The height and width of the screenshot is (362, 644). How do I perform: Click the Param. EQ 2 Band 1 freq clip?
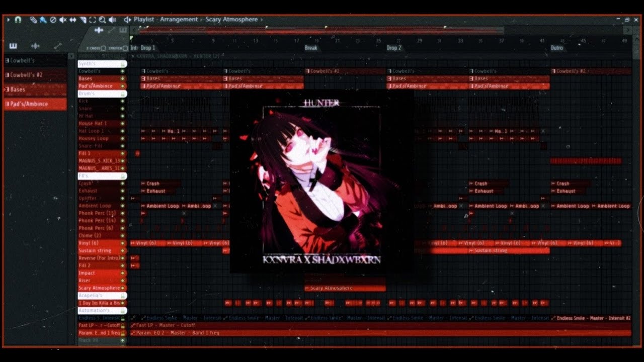click(380, 333)
